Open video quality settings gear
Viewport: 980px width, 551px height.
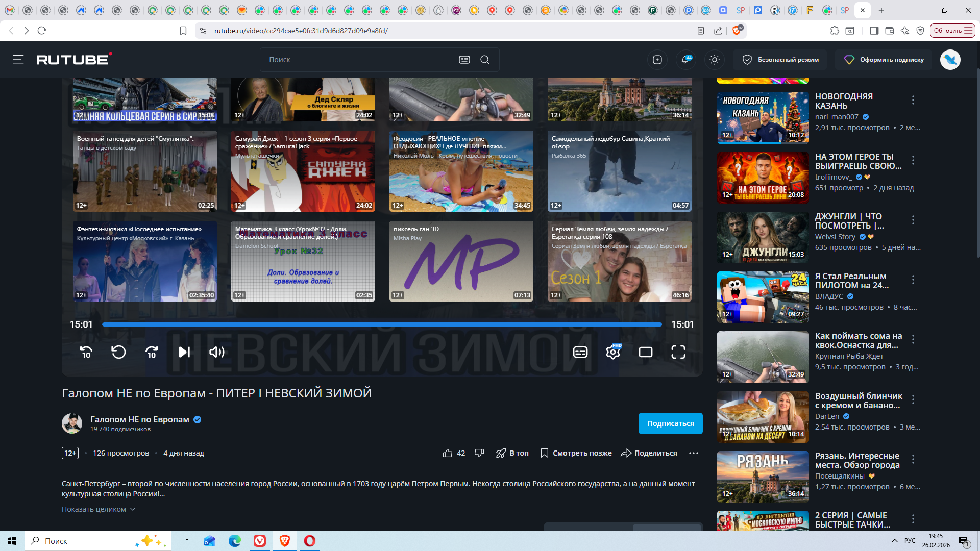(x=613, y=352)
